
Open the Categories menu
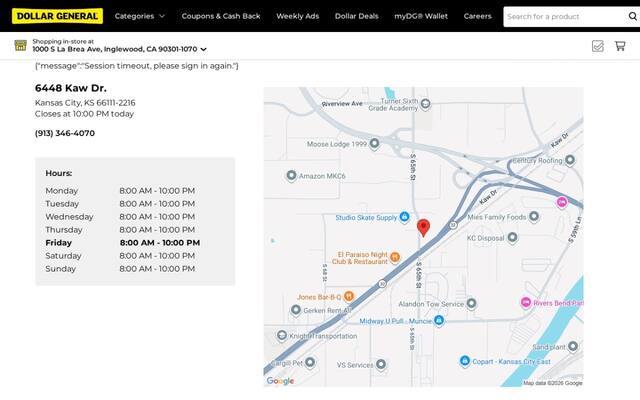pos(140,16)
